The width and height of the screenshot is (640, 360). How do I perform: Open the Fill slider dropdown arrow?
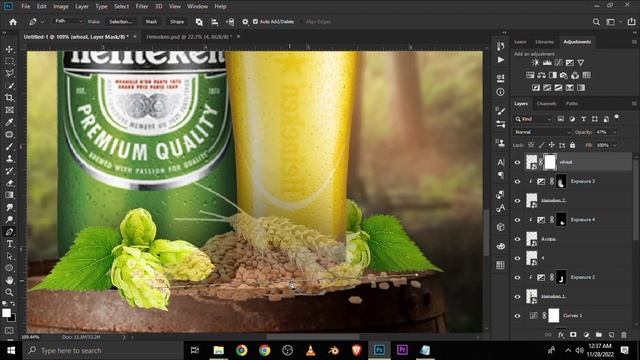615,145
